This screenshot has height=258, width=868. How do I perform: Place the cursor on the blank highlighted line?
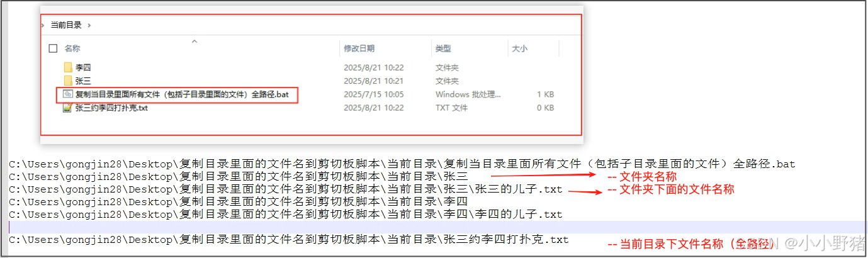[x=437, y=227]
